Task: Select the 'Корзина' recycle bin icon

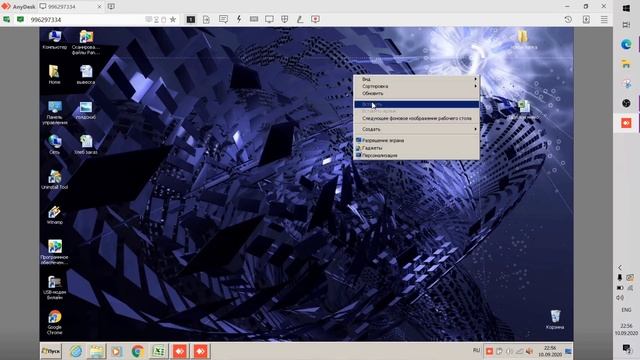Action: coord(555,320)
